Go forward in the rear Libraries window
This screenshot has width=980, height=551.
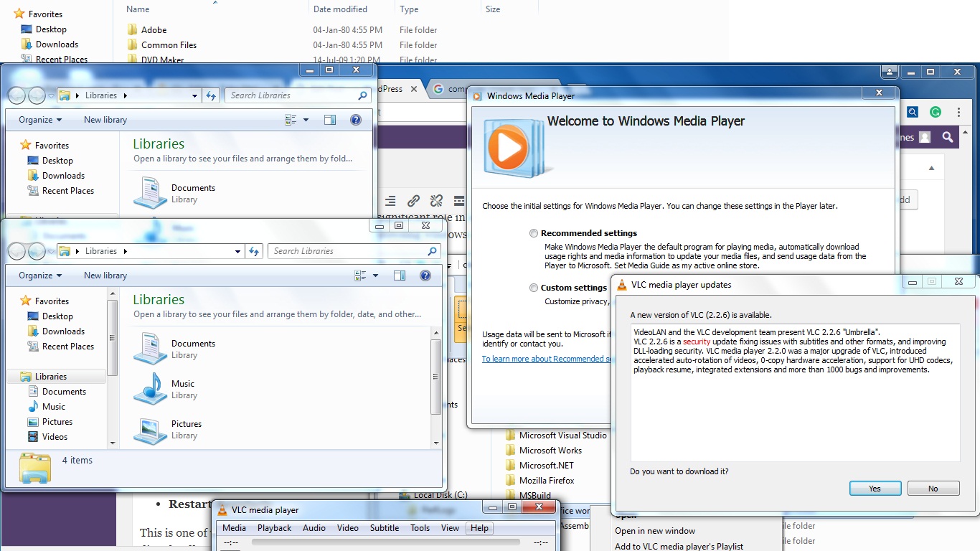click(x=37, y=95)
